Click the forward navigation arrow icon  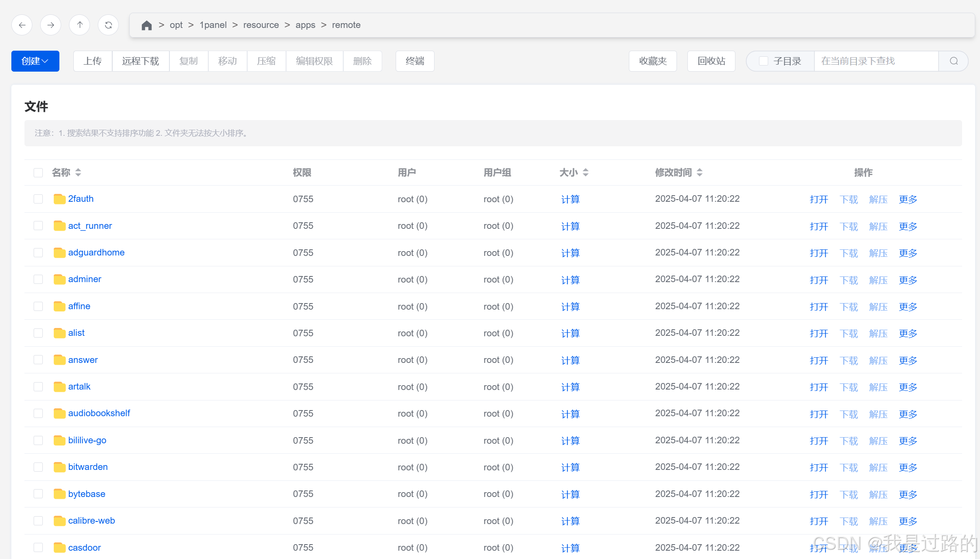click(x=51, y=25)
